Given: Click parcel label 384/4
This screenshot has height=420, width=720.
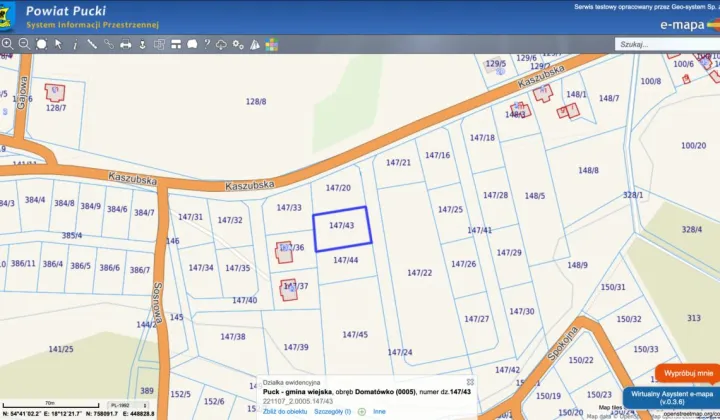Looking at the screenshot, I should 35,200.
